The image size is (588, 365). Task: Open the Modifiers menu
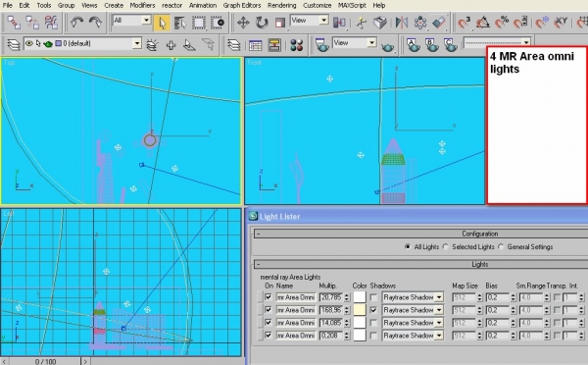click(142, 5)
